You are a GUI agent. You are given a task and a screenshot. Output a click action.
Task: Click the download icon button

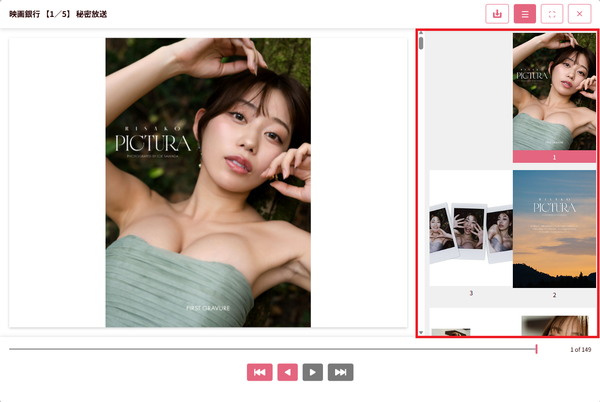(x=497, y=14)
